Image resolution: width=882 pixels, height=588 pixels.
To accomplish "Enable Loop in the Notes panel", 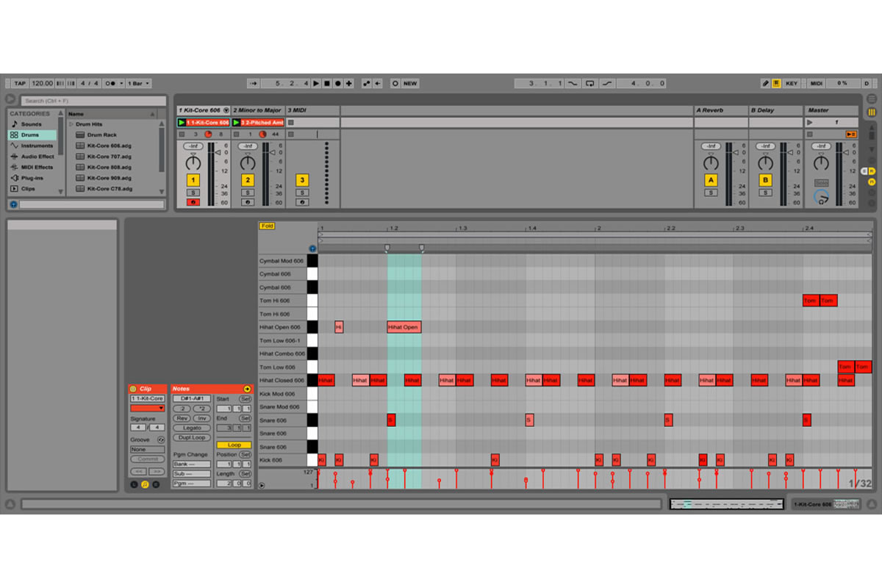I will pos(234,445).
